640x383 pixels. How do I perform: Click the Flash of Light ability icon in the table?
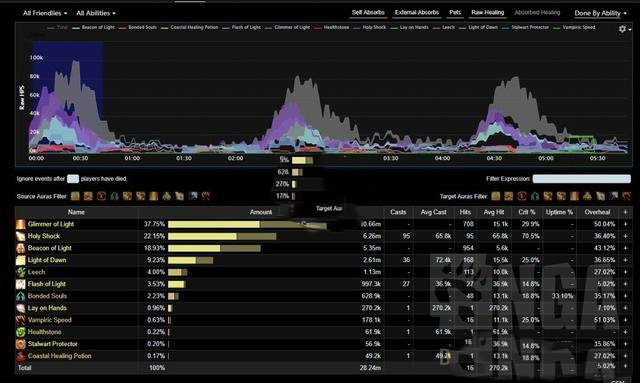point(20,284)
